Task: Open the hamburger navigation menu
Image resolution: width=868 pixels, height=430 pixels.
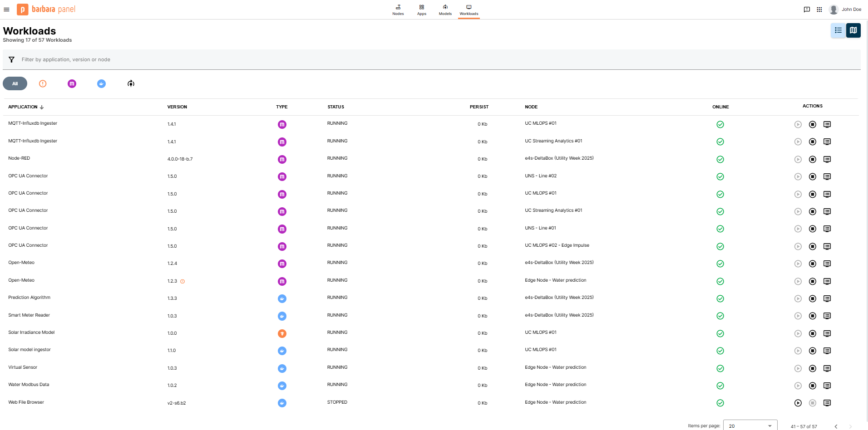Action: 6,10
